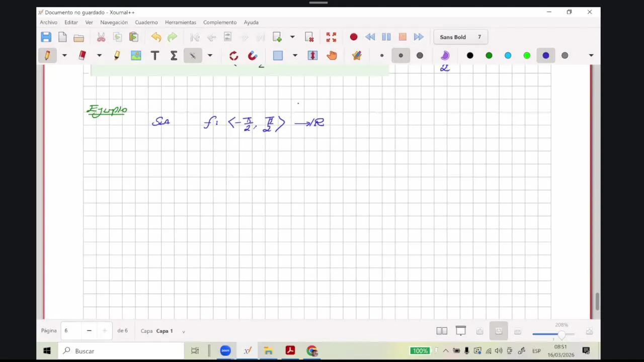Set fine pen thickness

tap(382, 55)
